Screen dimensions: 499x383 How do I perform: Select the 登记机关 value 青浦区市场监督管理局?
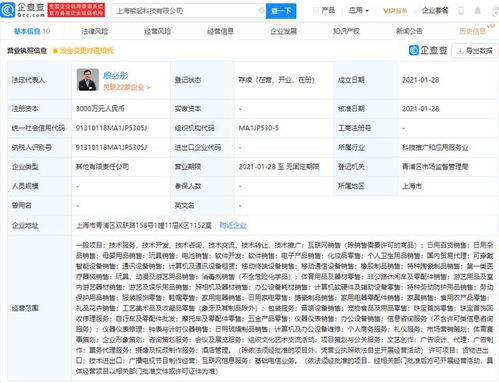point(435,167)
